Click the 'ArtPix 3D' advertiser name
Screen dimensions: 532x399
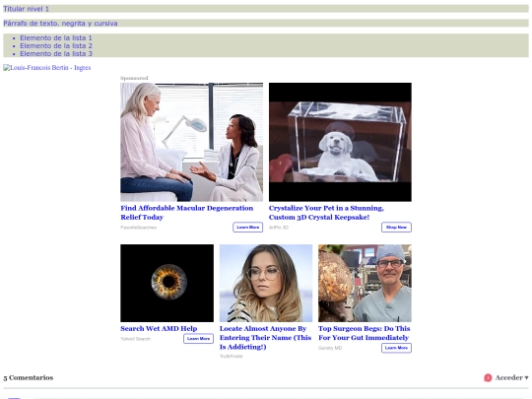[279, 228]
